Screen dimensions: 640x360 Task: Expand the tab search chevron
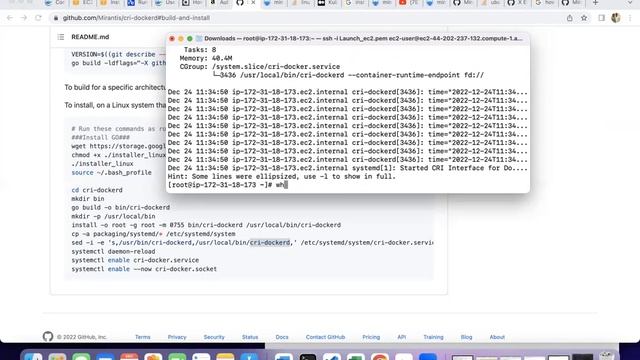coord(630,3)
